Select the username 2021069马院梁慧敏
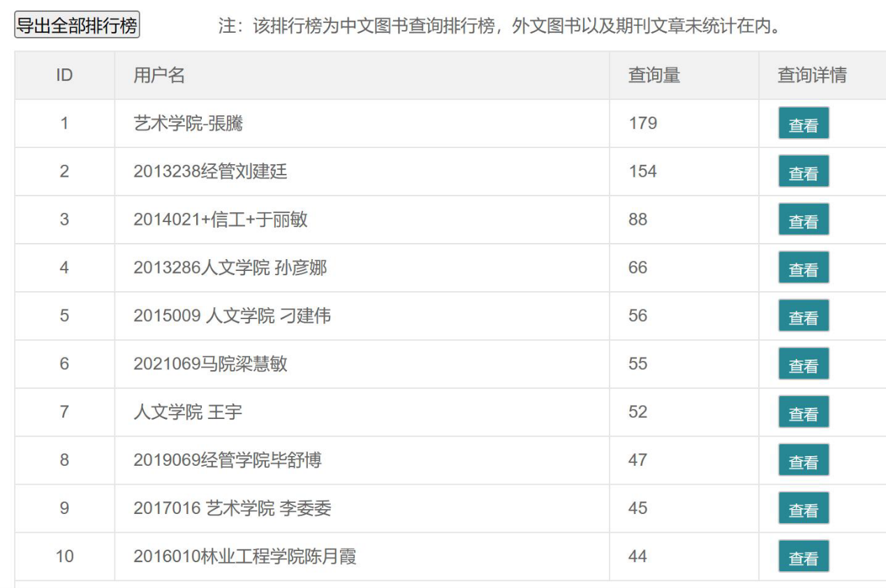 (x=210, y=364)
